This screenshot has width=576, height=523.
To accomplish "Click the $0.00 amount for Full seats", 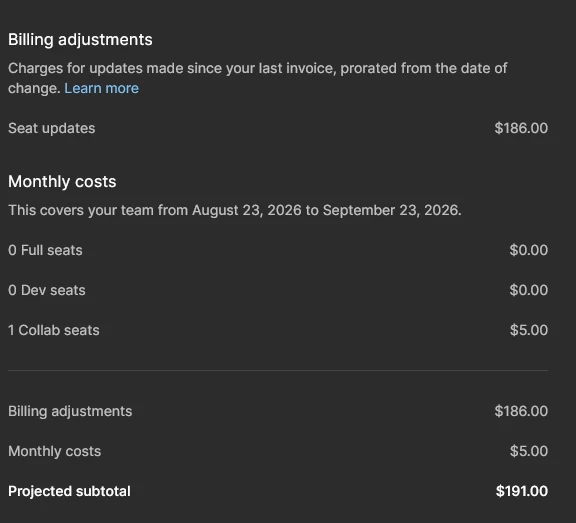I will (529, 250).
